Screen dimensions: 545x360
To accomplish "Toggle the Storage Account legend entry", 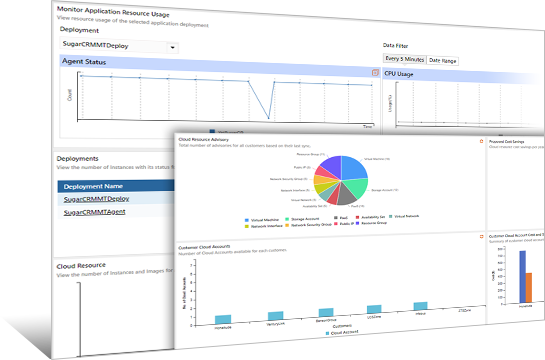I will click(x=302, y=219).
